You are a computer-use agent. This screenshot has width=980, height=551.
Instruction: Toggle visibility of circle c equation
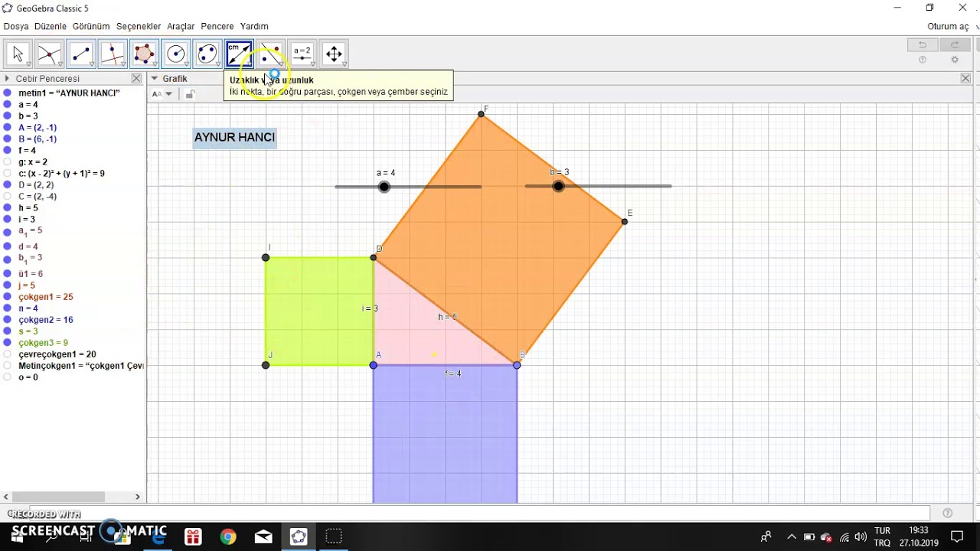coord(8,174)
